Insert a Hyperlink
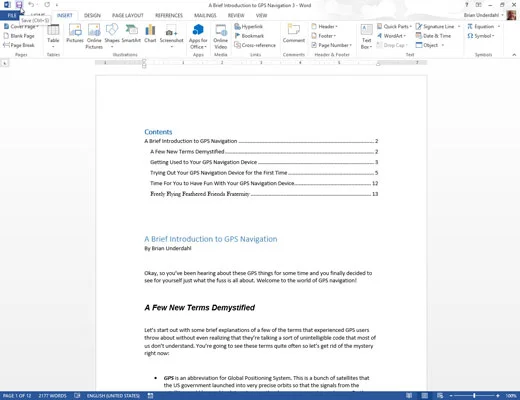Screen dimensions: 520x400 click(249, 27)
